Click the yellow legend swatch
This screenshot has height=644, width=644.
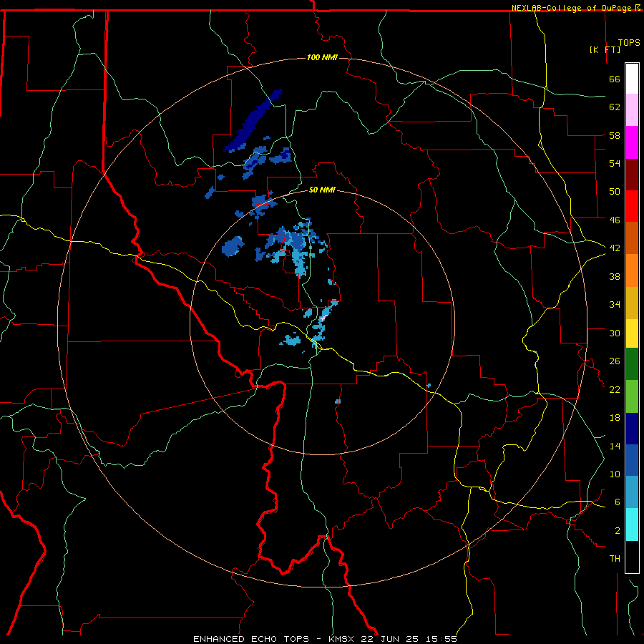(632, 333)
